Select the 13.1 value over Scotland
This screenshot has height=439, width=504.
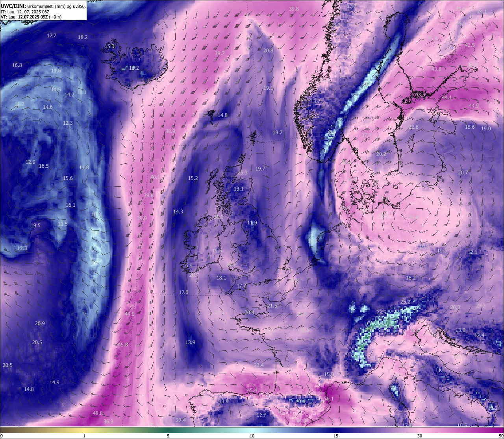pos(239,189)
